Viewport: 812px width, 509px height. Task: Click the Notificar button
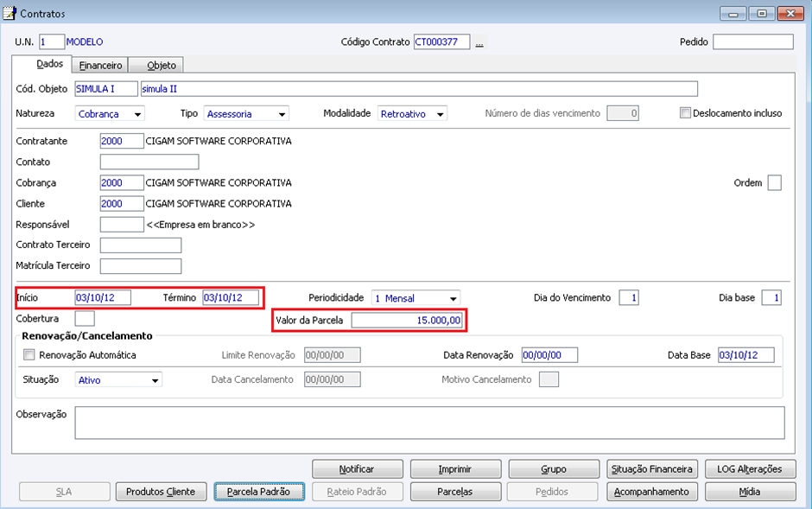(x=358, y=469)
